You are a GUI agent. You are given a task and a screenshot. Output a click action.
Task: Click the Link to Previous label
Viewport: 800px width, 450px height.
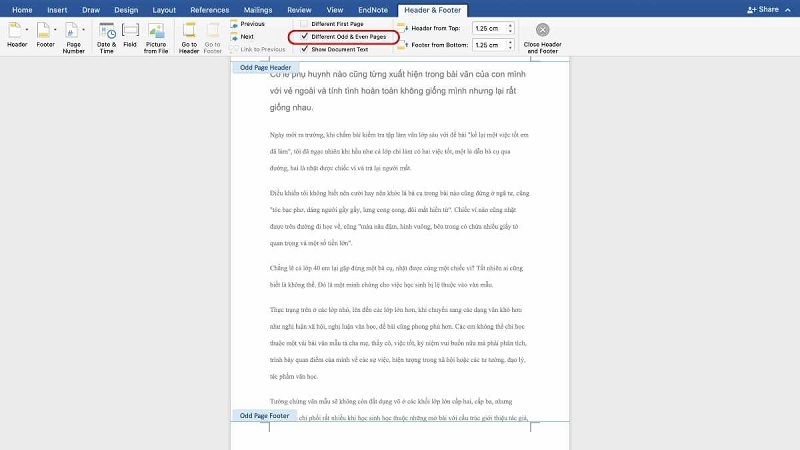(x=263, y=49)
